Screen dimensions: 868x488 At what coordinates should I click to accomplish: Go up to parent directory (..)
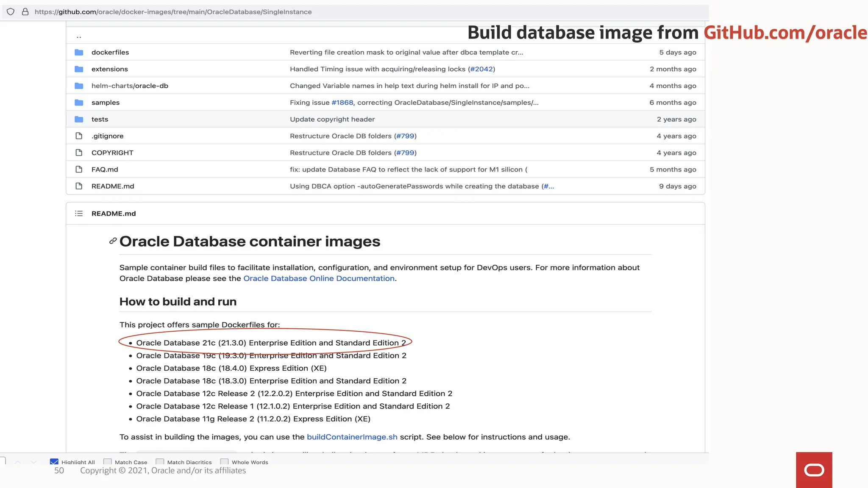(79, 36)
